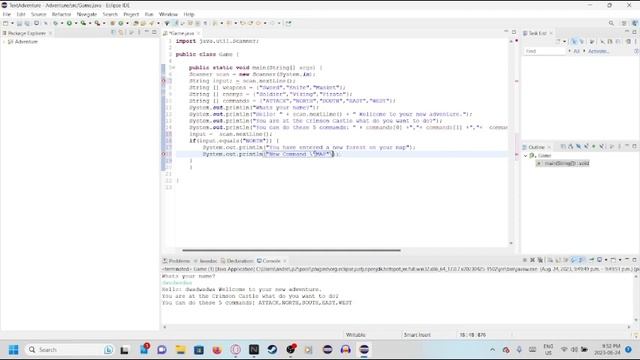The image size is (640, 360).
Task: Toggle Scheduled view in Task List
Action: [x=582, y=42]
